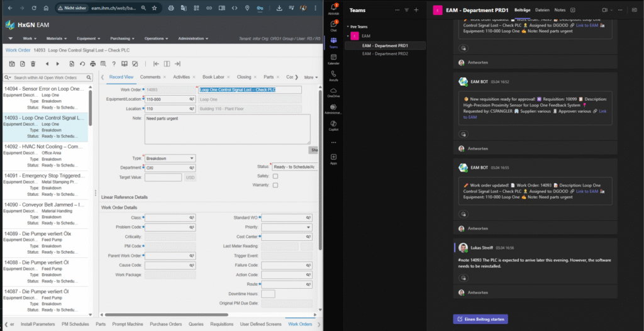The image size is (644, 331).
Task: Click the collapse left panel icon
Action: coord(156,64)
